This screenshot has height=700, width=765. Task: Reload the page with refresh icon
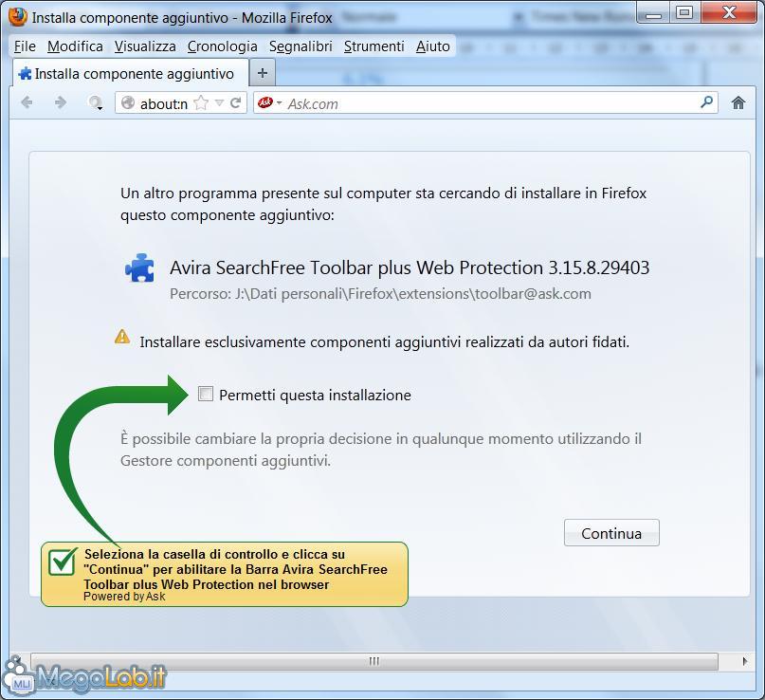(236, 103)
